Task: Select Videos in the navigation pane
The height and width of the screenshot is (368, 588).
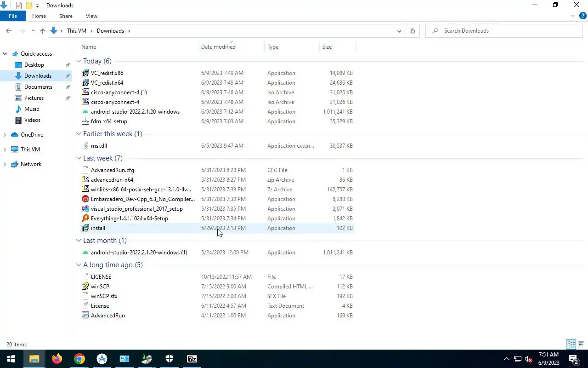Action: point(32,120)
